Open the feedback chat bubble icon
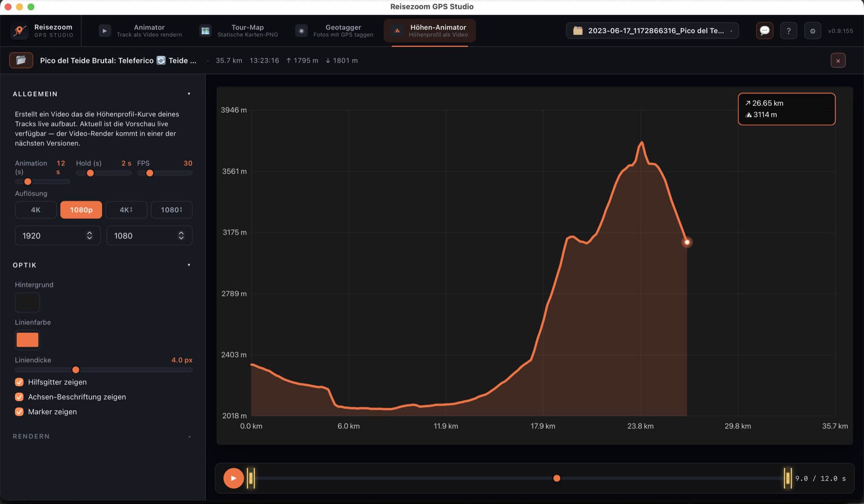This screenshot has width=864, height=504. 765,31
